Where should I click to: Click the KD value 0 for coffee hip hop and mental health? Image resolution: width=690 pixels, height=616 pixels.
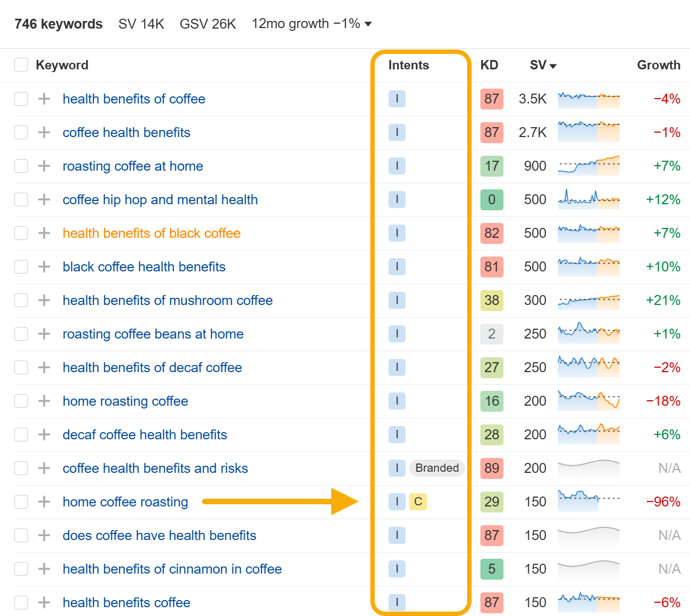pos(491,199)
